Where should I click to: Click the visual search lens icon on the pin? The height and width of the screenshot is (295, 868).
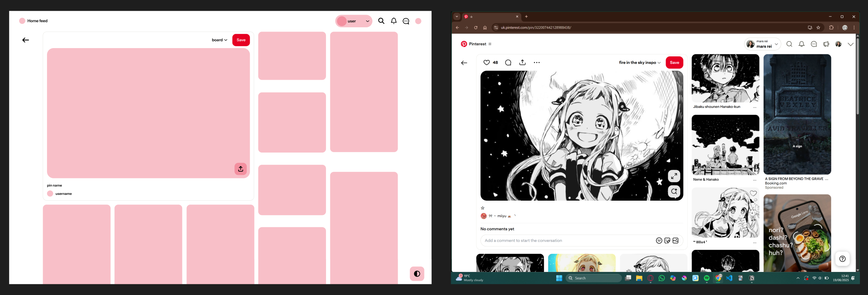point(674,191)
